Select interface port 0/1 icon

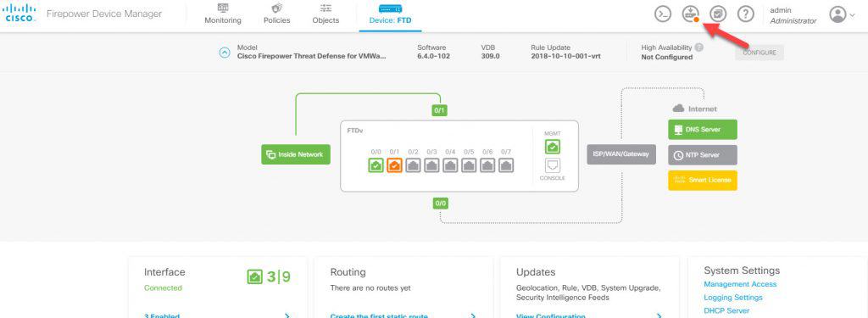(x=394, y=165)
